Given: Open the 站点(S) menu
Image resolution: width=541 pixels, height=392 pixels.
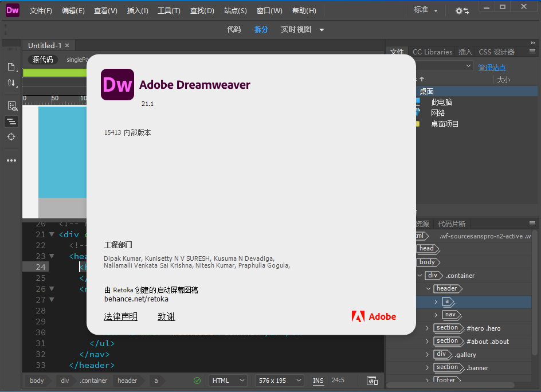Looking at the screenshot, I should (236, 11).
